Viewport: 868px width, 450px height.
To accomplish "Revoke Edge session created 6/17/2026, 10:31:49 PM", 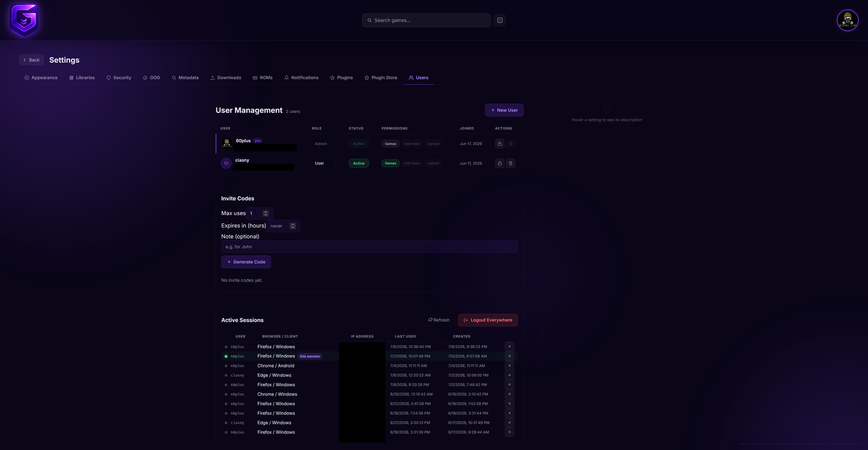I will point(509,422).
